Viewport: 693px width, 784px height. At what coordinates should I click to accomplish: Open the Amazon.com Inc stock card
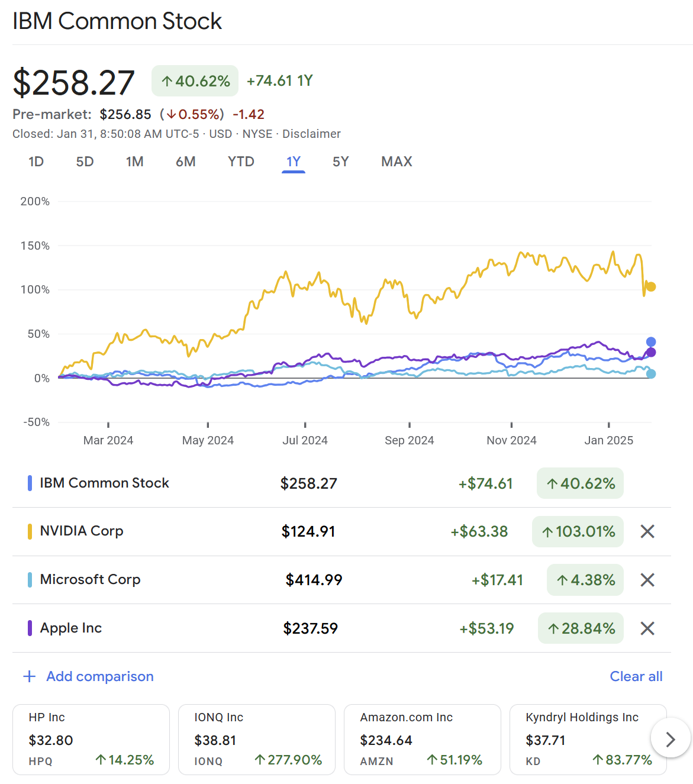pyautogui.click(x=423, y=739)
